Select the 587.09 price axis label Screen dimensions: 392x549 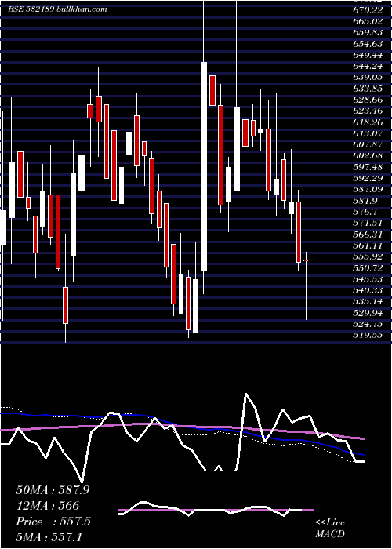pos(368,190)
